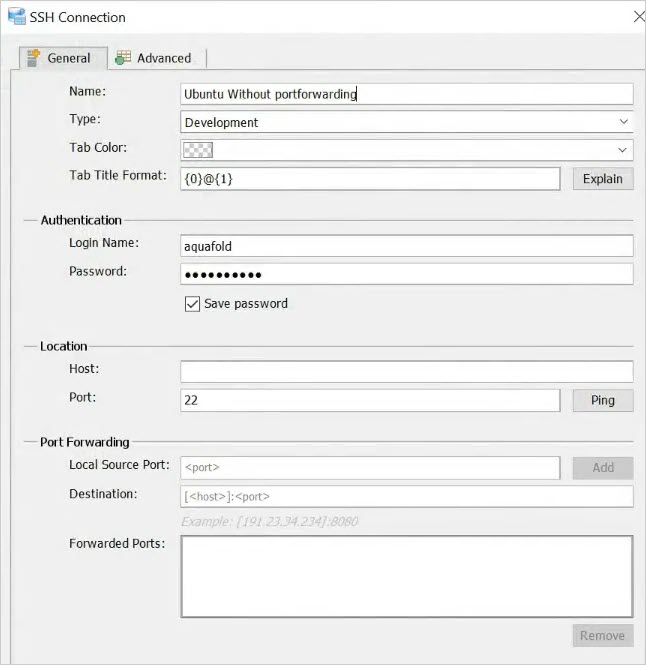Click inside the Forwarded Ports list
Viewport: 646px width, 665px height.
click(x=406, y=577)
